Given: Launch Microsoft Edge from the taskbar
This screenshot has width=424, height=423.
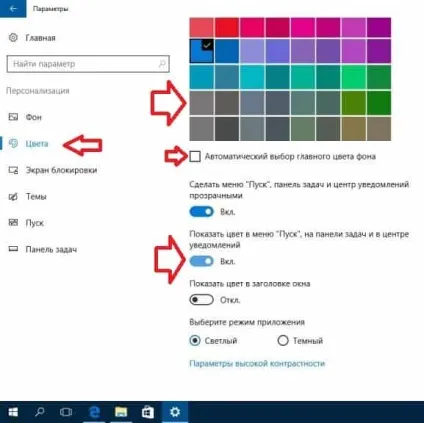Looking at the screenshot, I should 94,412.
